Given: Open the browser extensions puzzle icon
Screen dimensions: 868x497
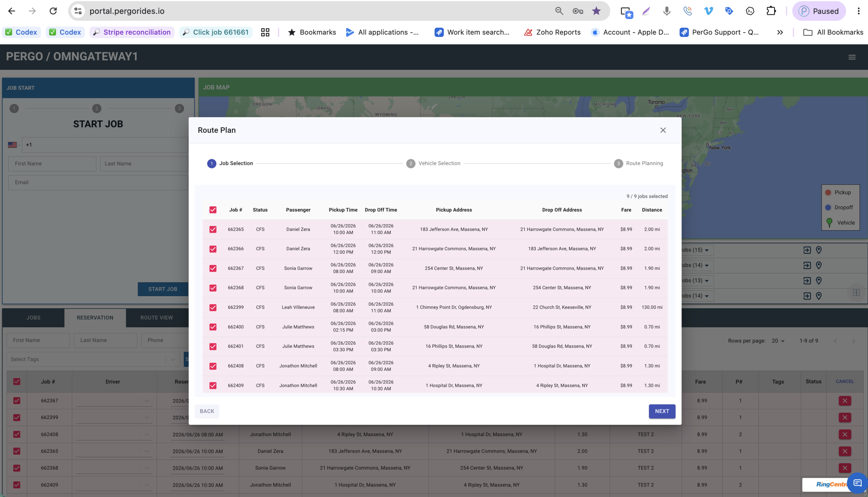Looking at the screenshot, I should [x=771, y=11].
